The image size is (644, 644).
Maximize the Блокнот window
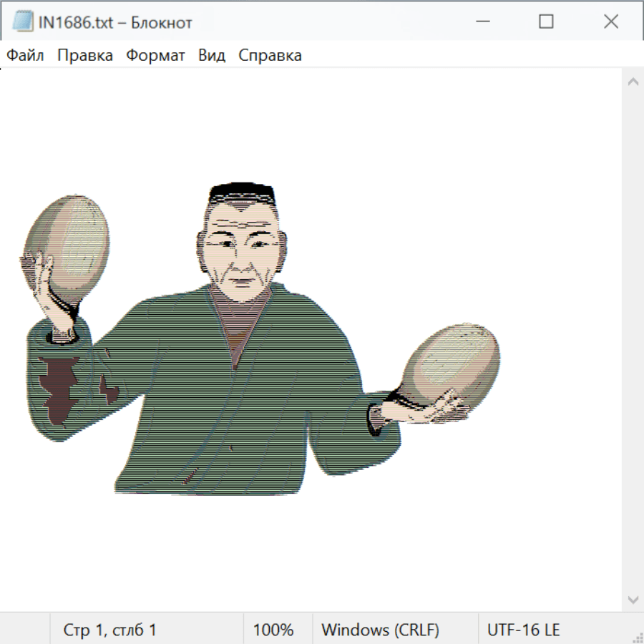point(546,22)
